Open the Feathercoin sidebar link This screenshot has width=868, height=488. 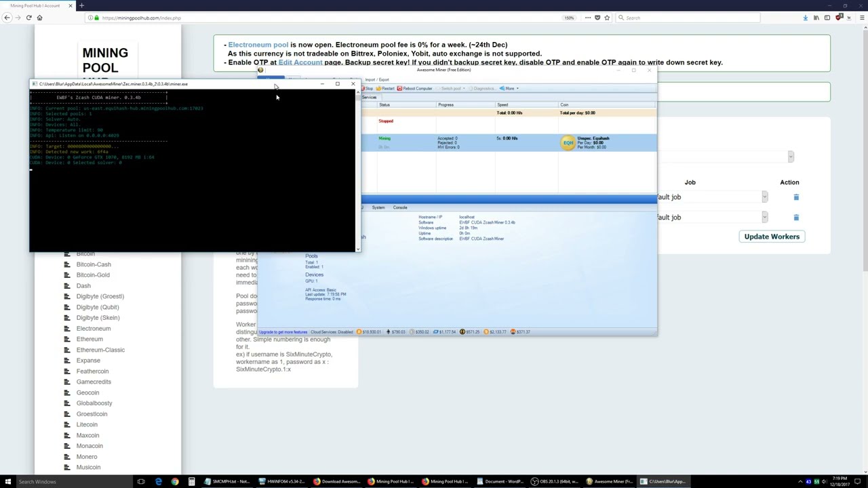point(92,371)
